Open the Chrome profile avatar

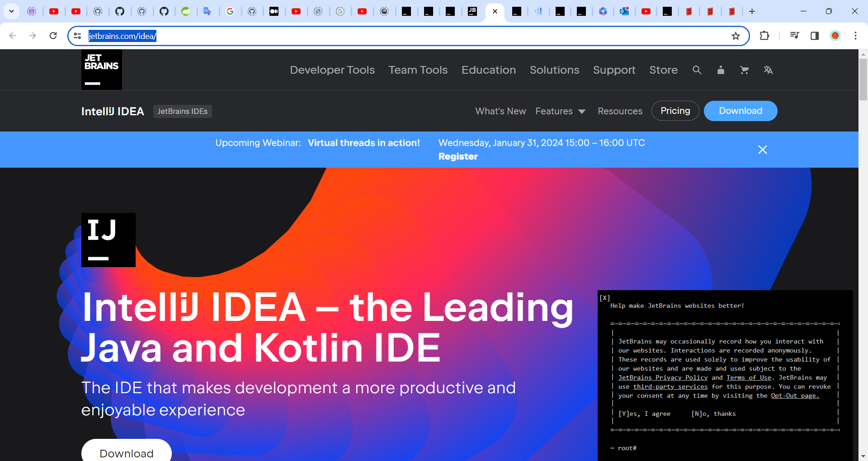coord(835,36)
